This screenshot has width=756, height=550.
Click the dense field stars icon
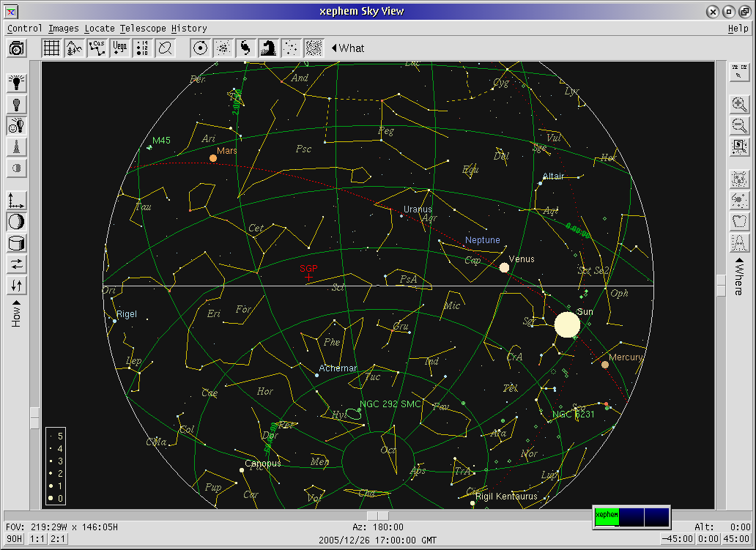pyautogui.click(x=314, y=48)
